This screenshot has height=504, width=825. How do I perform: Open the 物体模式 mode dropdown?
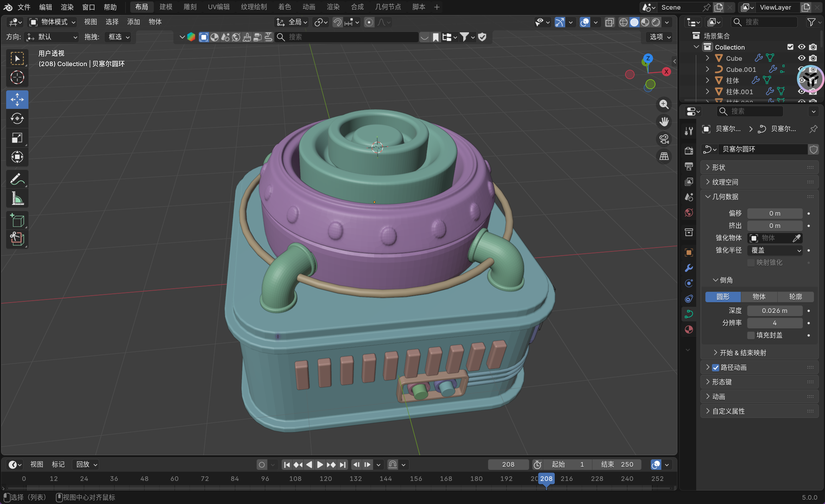(x=53, y=22)
